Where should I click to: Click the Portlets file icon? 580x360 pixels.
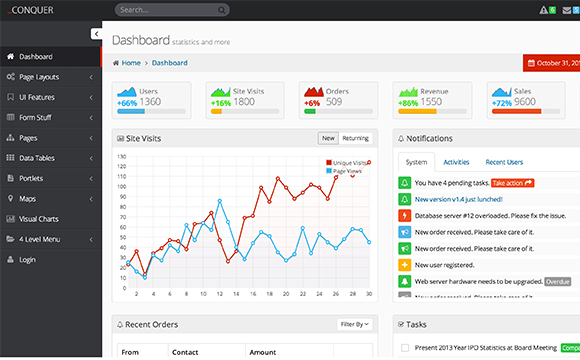(10, 178)
